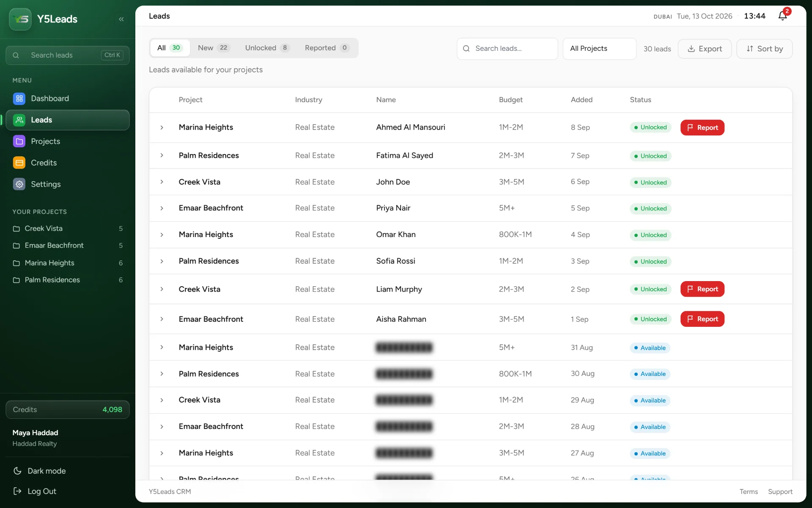Click the Budget column header
The width and height of the screenshot is (812, 508).
point(510,100)
